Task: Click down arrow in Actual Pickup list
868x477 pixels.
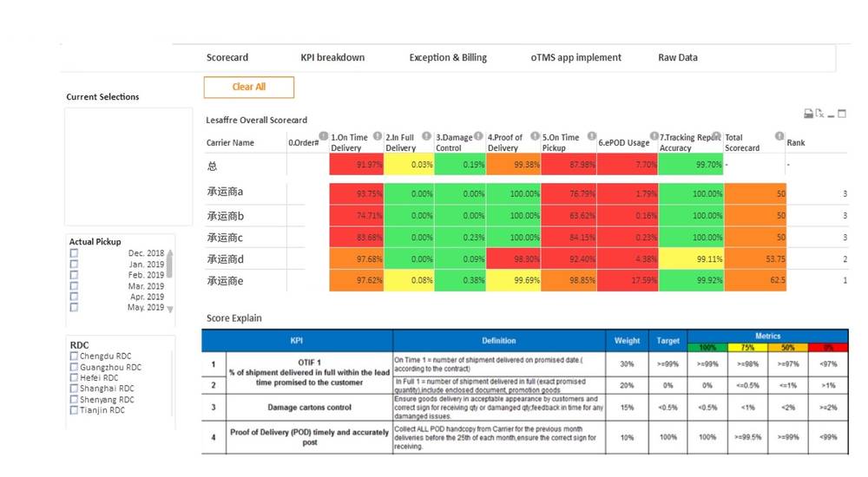Action: (170, 309)
